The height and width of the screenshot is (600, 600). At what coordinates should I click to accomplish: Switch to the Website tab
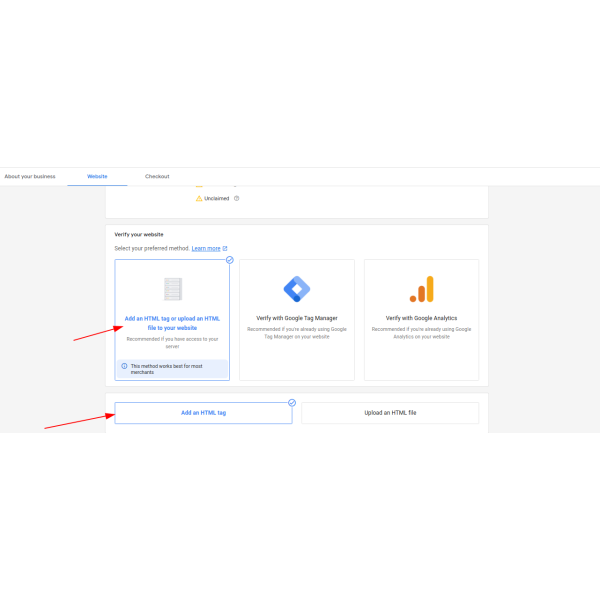[x=97, y=176]
